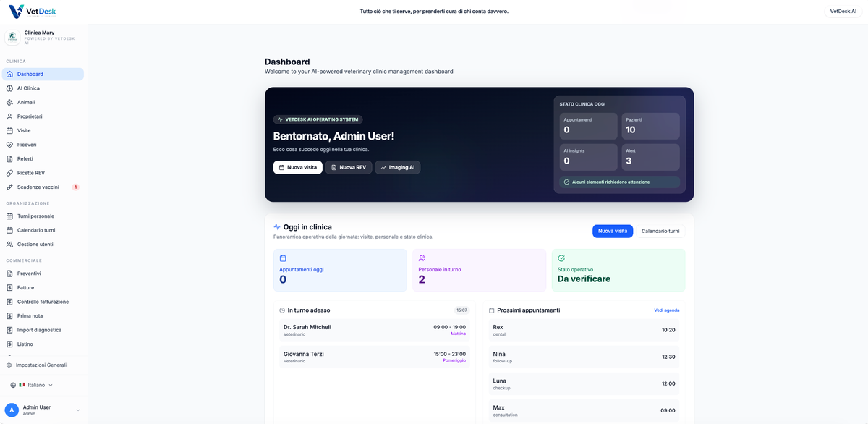Open the Ricoveri sidebar entry
The width and height of the screenshot is (868, 424).
(x=43, y=145)
